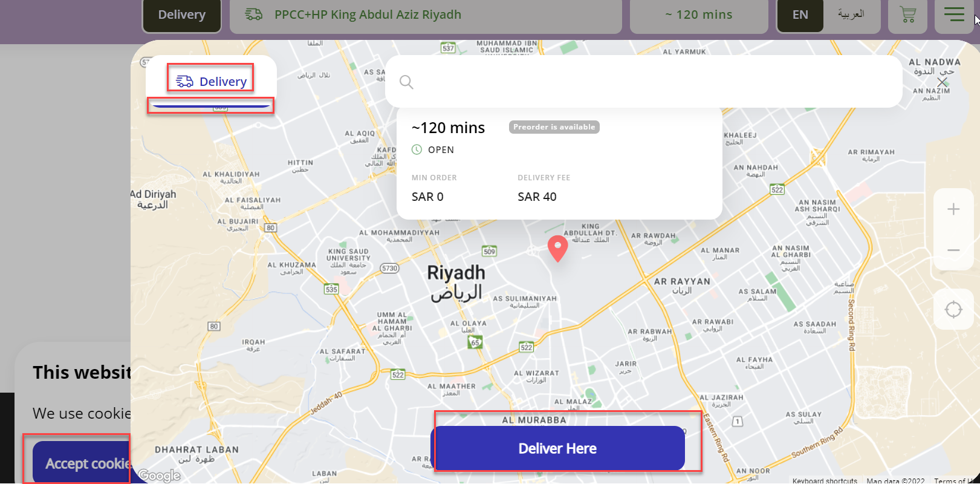Open the shopping cart icon
Screen dimensions: 980x484
pyautogui.click(x=907, y=15)
